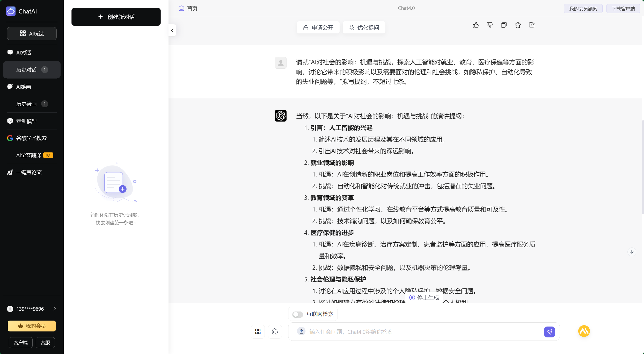This screenshot has width=644, height=354.
Task: Send the message with the blue send button
Action: click(550, 332)
